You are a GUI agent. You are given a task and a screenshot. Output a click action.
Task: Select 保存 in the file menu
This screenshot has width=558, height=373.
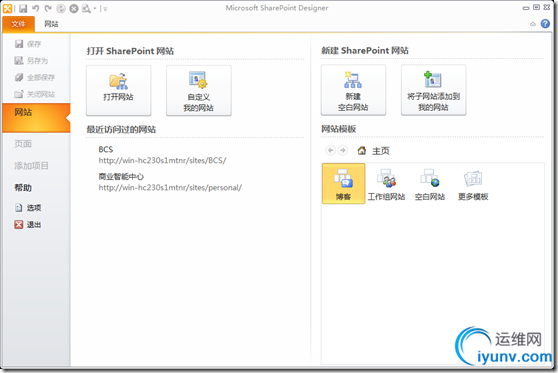point(28,44)
